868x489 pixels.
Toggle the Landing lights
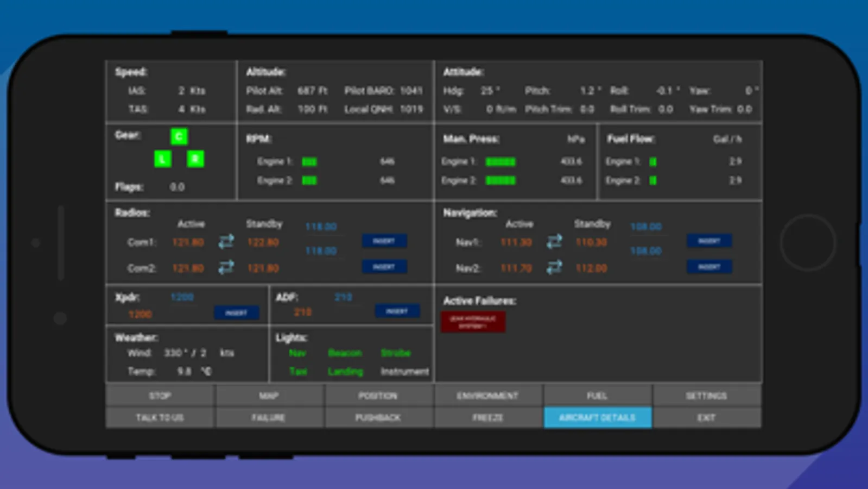345,372
